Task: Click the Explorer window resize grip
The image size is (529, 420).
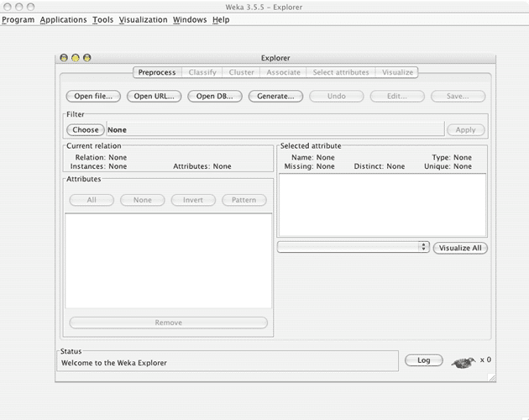Action: coord(492,378)
